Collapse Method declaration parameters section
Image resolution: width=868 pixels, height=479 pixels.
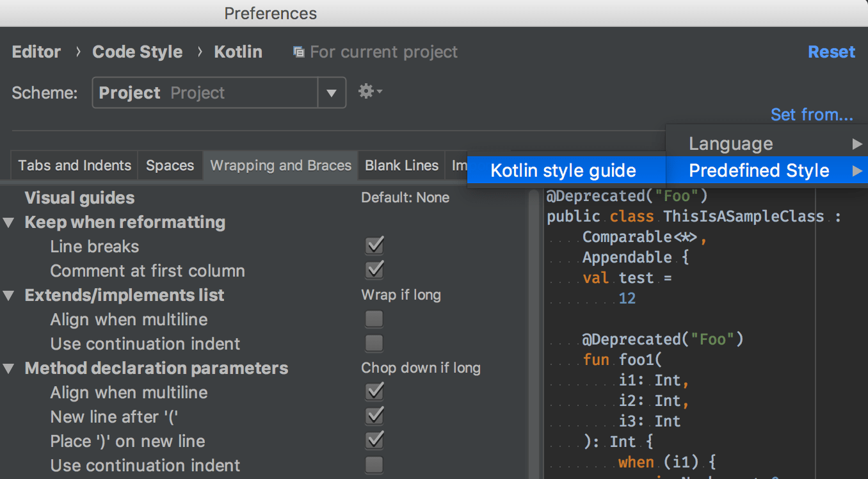pos(9,369)
